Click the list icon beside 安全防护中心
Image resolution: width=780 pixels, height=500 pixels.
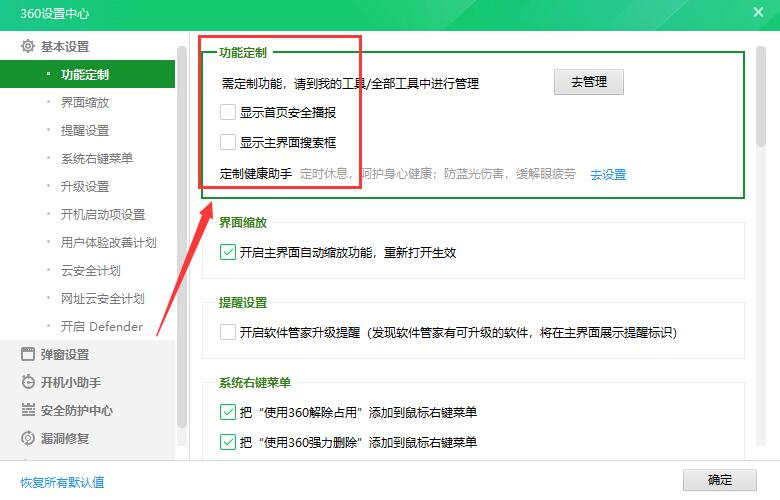[28, 410]
